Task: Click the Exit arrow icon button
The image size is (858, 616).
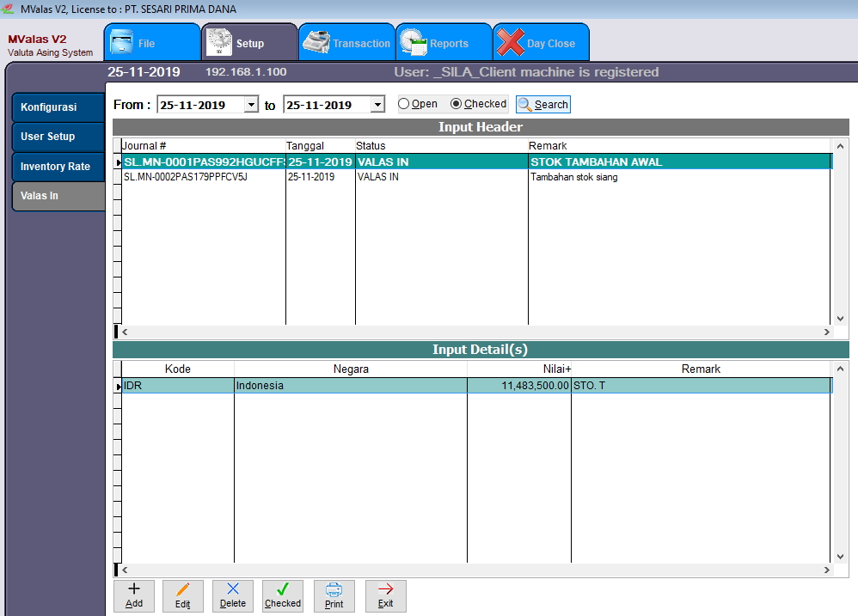Action: tap(385, 595)
